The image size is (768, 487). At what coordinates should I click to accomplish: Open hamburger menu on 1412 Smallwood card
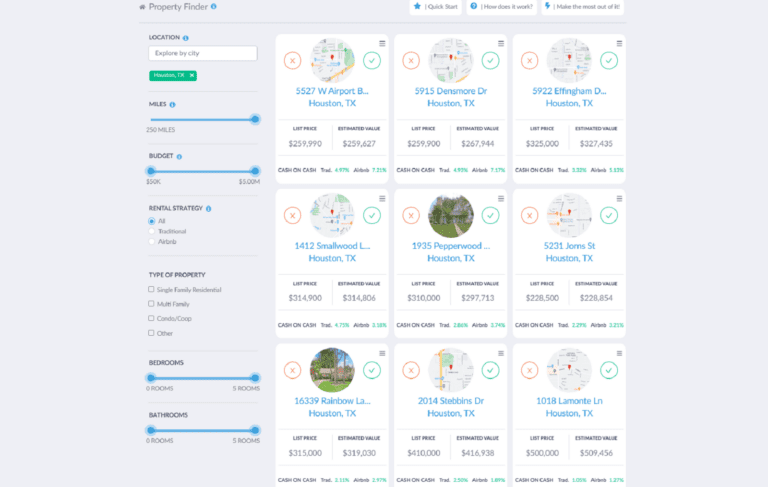tap(382, 198)
